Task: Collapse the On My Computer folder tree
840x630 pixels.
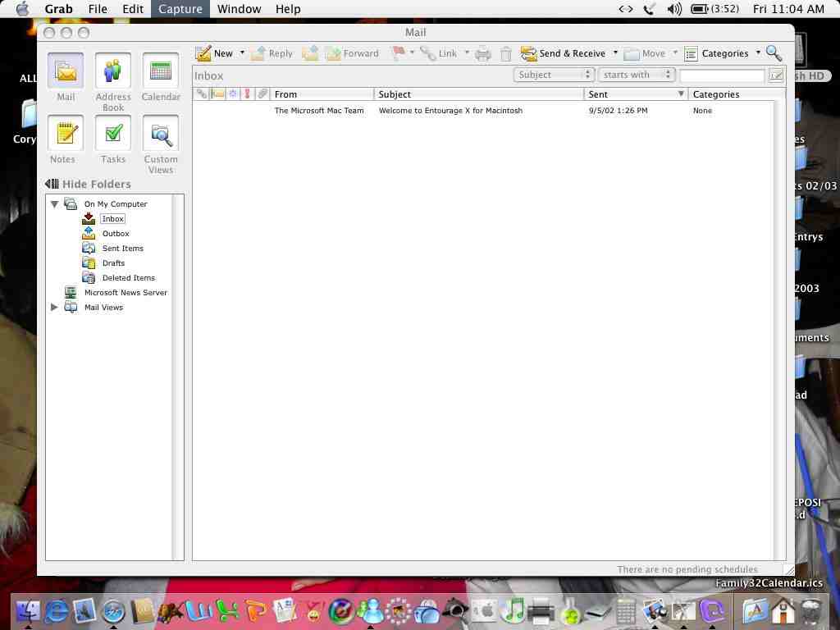Action: pos(54,204)
